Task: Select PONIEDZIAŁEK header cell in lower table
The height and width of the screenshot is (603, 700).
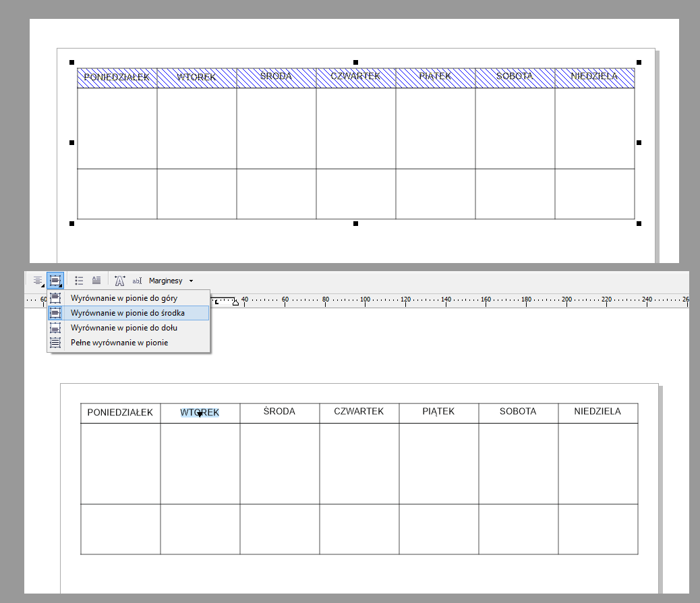Action: [x=120, y=413]
